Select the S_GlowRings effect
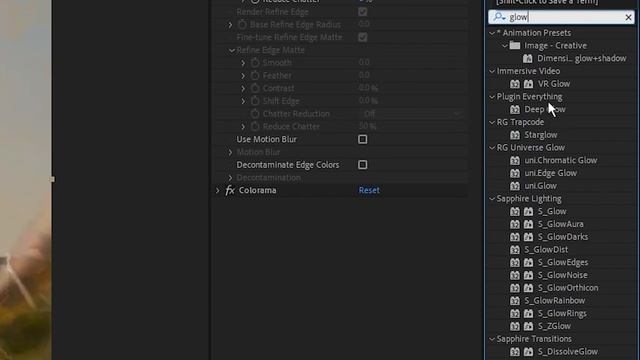 (x=562, y=313)
